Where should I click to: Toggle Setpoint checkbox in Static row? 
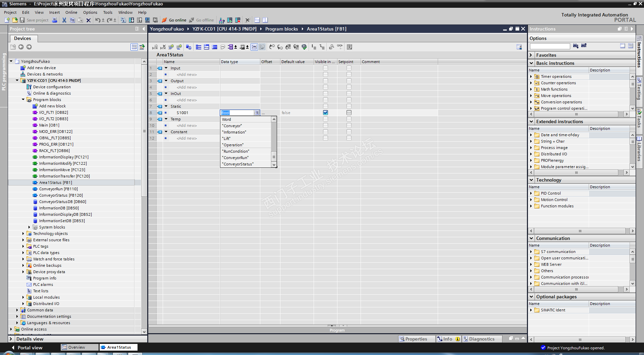point(349,106)
